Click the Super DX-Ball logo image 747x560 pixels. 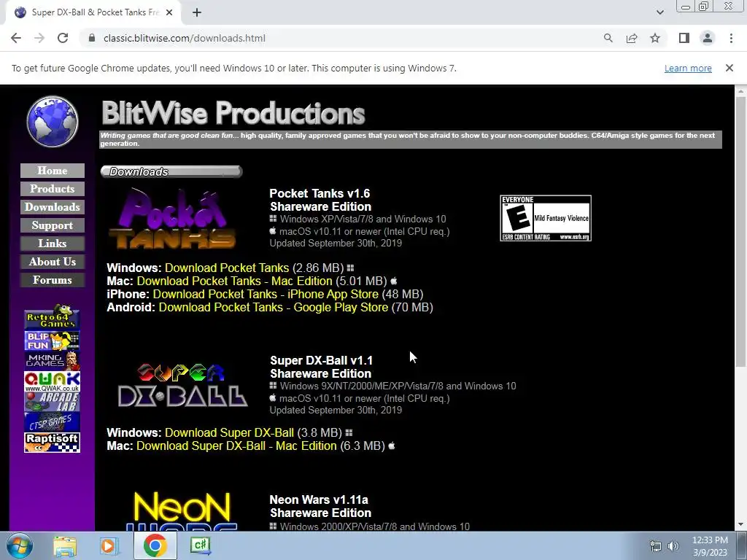tap(182, 386)
